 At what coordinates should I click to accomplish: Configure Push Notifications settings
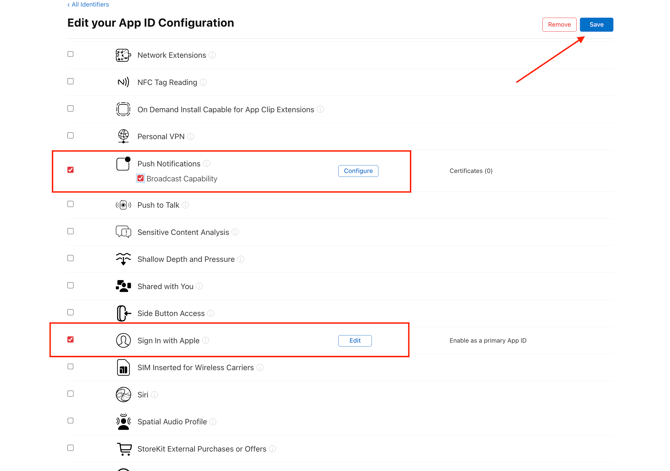tap(358, 171)
